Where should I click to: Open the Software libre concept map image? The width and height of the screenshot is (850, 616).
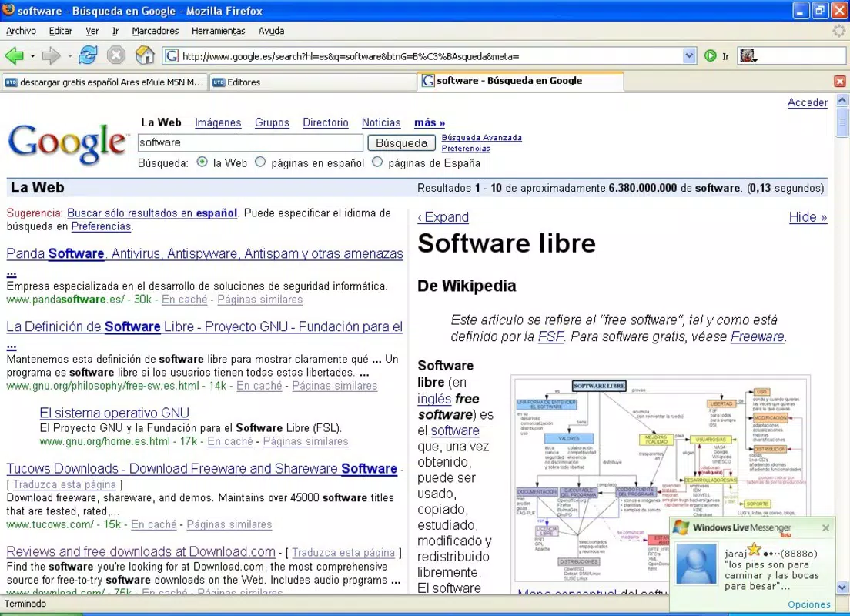coord(661,479)
